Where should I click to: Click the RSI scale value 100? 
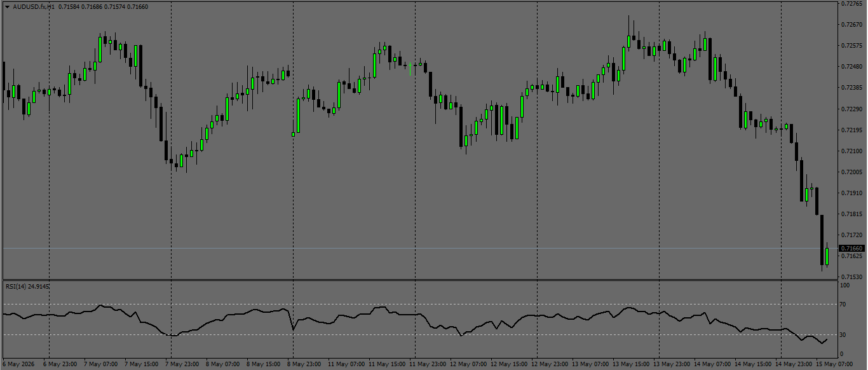845,285
